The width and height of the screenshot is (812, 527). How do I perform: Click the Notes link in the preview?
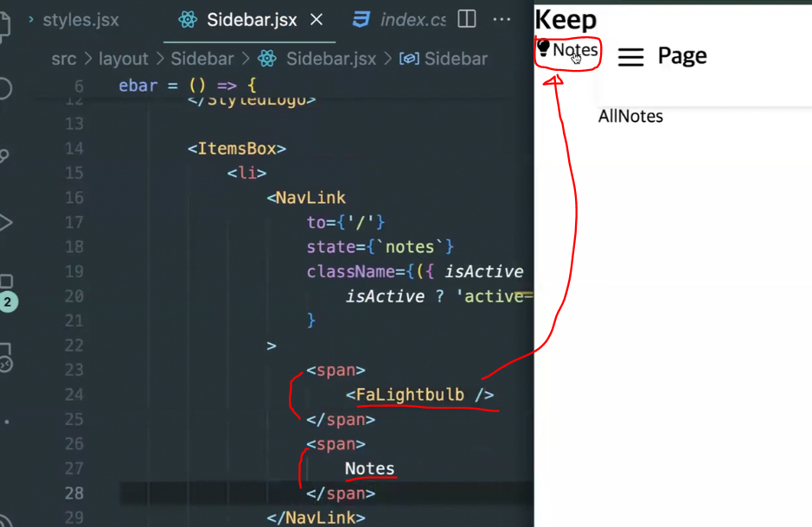click(x=575, y=50)
